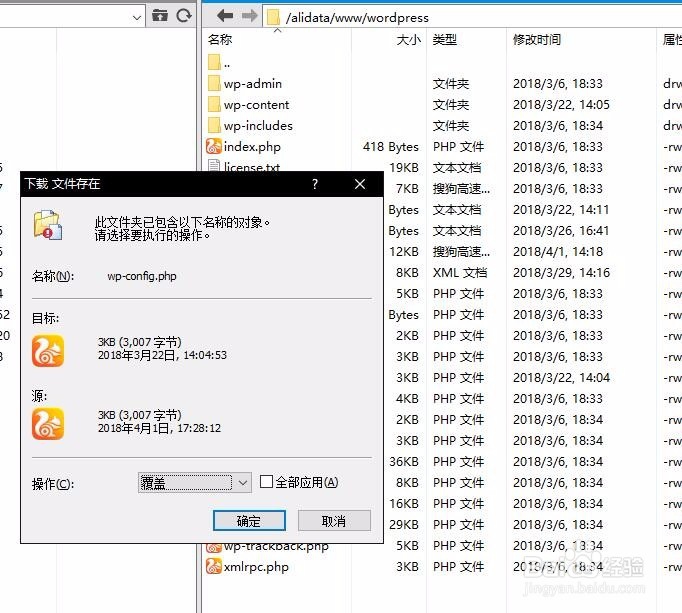Click the wp-config.php name text
Image resolution: width=682 pixels, height=613 pixels.
tap(142, 276)
